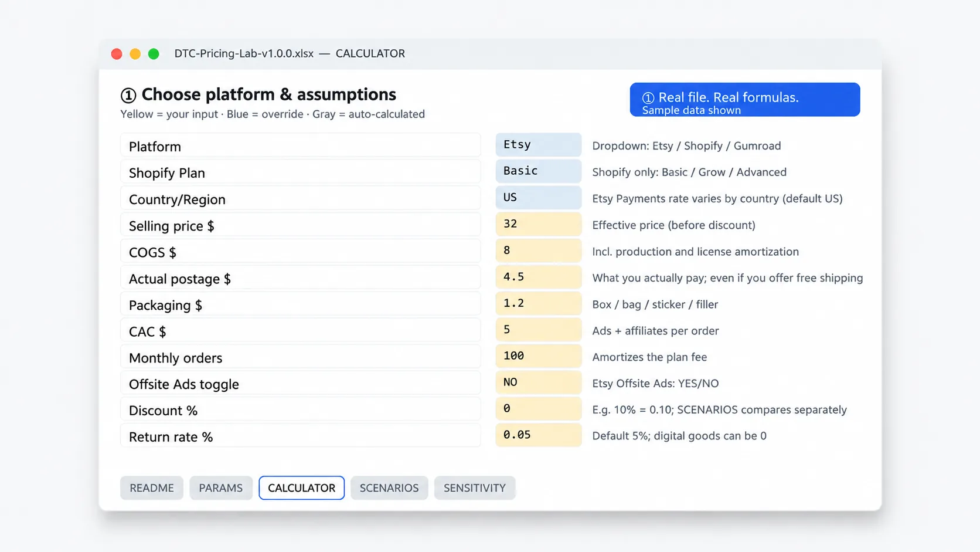This screenshot has height=552, width=980.
Task: Click the Packaging $ label
Action: click(165, 305)
